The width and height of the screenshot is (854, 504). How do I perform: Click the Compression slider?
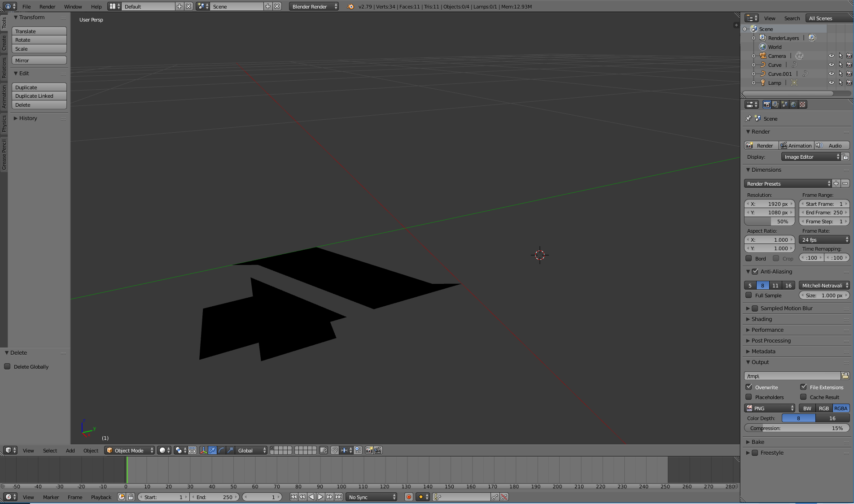click(797, 428)
